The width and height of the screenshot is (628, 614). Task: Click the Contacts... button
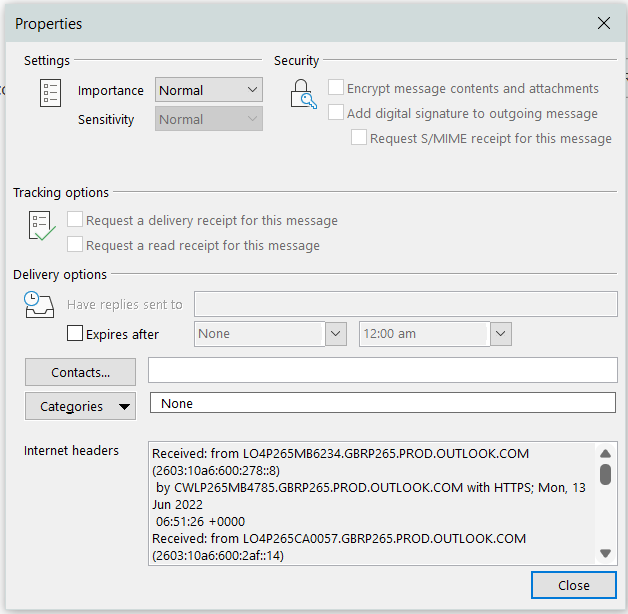click(80, 372)
